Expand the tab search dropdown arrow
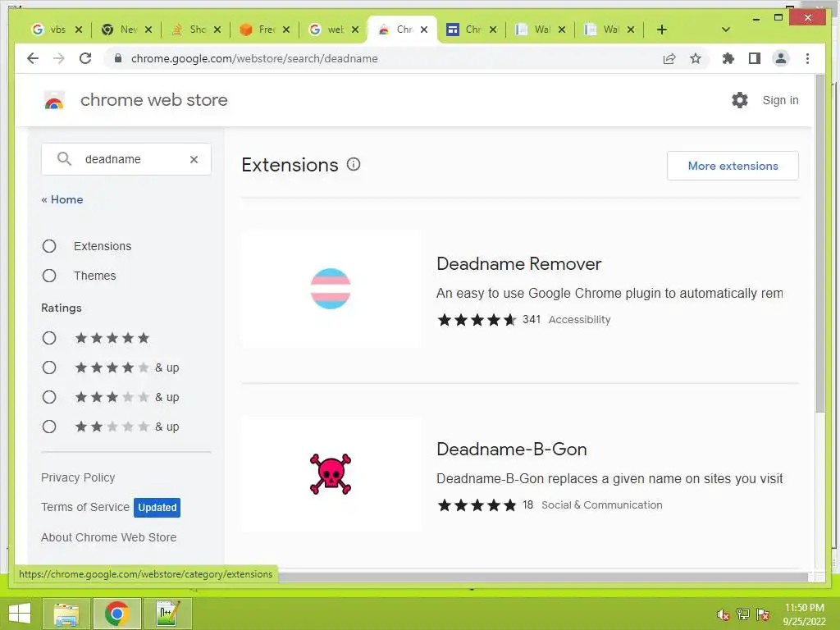Viewport: 840px width, 630px height. [725, 30]
